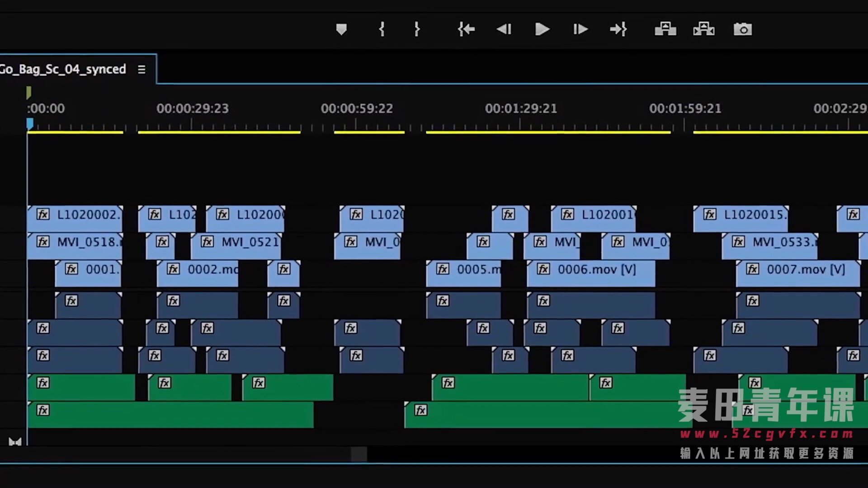Image resolution: width=868 pixels, height=488 pixels.
Task: Click the Mark In bracket icon
Action: click(382, 29)
